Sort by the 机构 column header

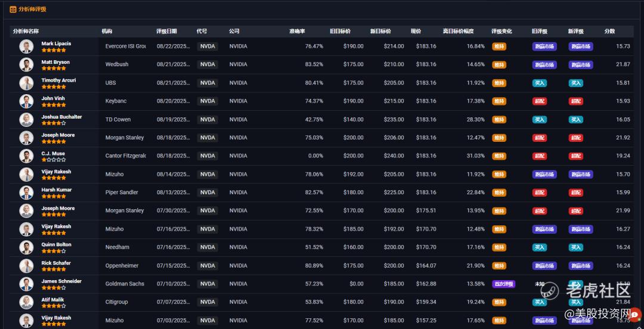(x=107, y=31)
